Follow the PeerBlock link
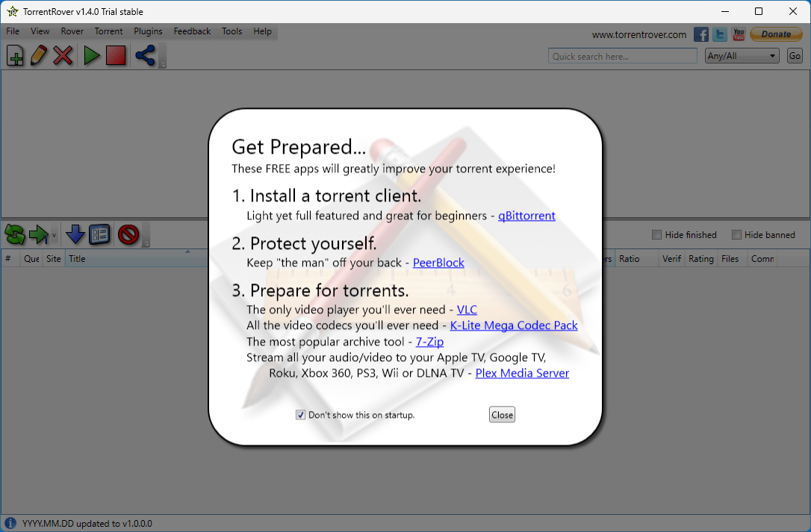Viewport: 811px width, 532px height. pos(438,263)
